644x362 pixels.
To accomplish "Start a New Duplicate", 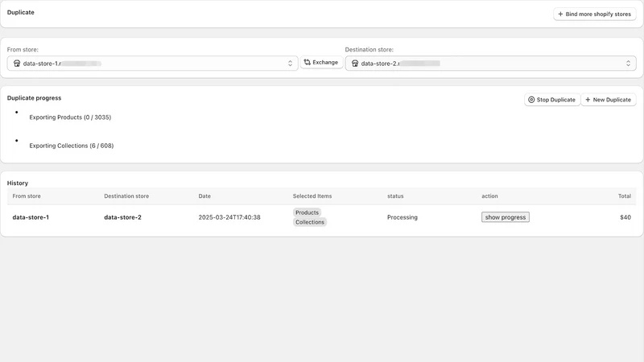I will [x=609, y=100].
